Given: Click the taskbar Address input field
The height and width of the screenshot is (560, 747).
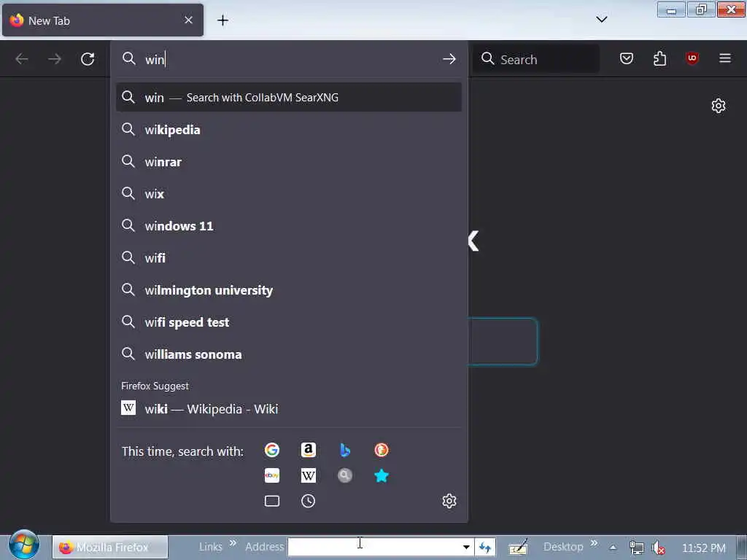Looking at the screenshot, I should (374, 547).
